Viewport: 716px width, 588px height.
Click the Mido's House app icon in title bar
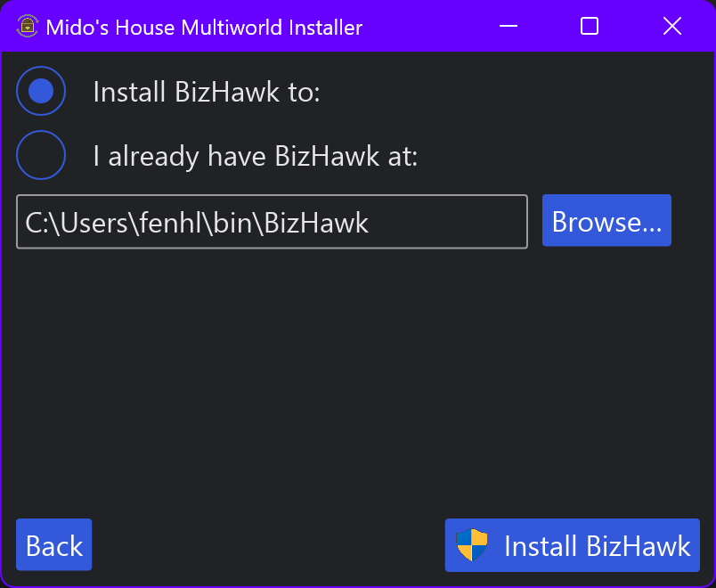click(28, 27)
